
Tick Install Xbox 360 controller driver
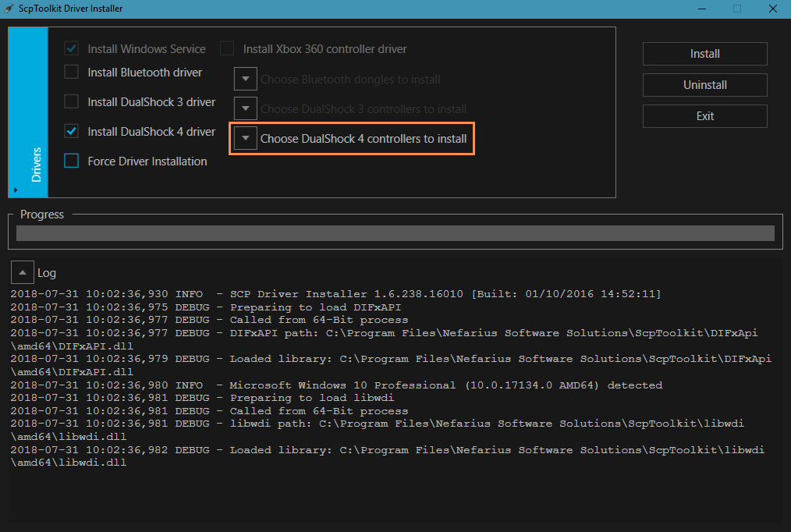(x=227, y=49)
